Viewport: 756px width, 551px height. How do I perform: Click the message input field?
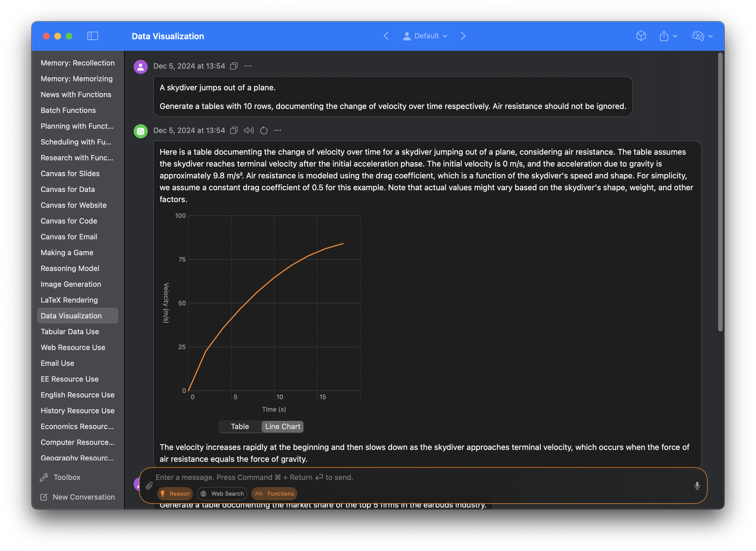tap(401, 477)
